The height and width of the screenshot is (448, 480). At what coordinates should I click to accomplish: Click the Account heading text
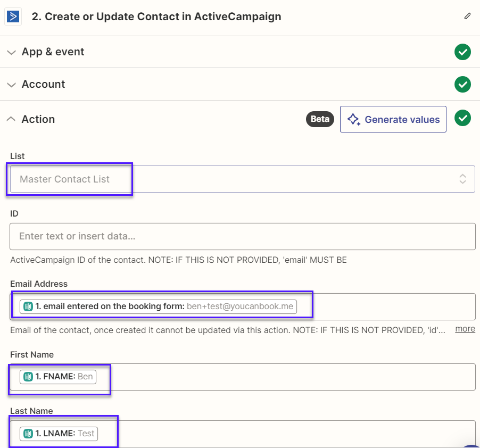pos(43,84)
